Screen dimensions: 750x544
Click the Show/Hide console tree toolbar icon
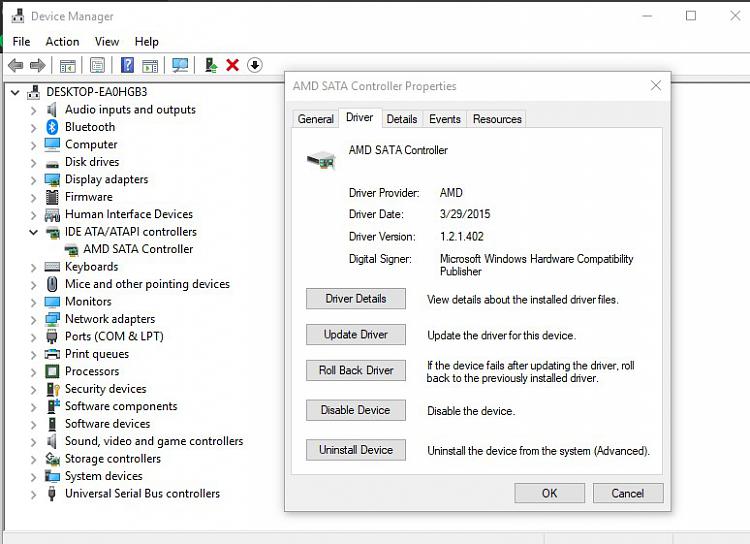tap(67, 66)
